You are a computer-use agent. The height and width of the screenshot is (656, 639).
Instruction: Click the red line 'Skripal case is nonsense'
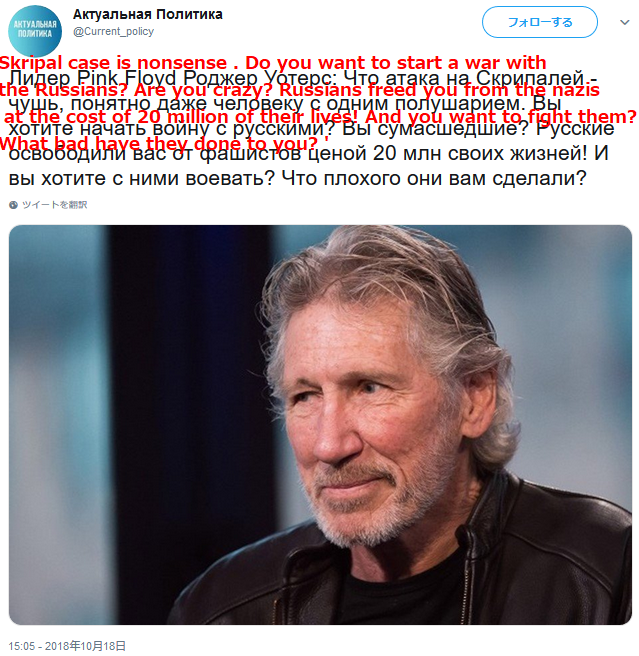pos(273,63)
